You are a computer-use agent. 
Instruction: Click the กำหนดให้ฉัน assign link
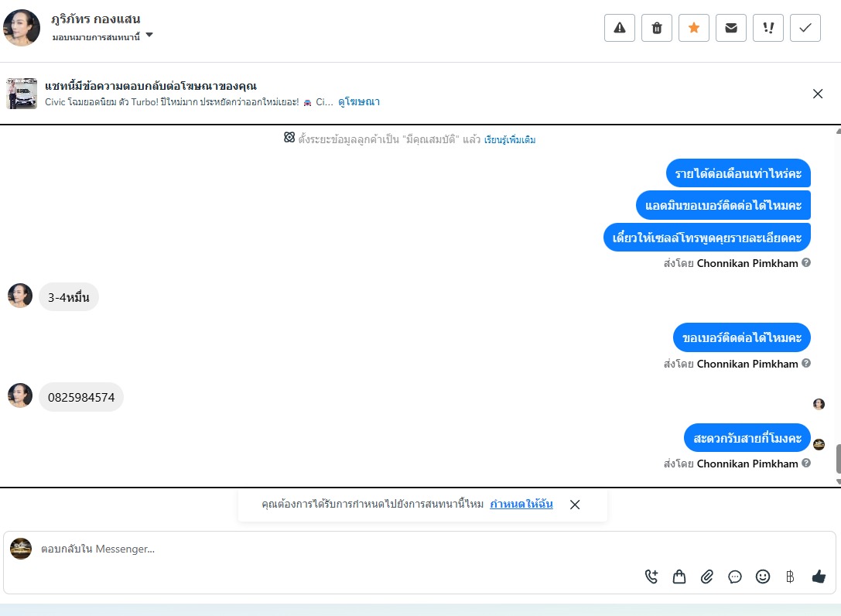pos(521,504)
